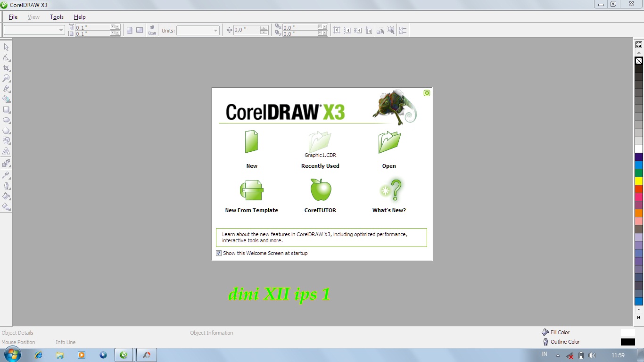
Task: Click the New From Template label
Action: (x=251, y=210)
